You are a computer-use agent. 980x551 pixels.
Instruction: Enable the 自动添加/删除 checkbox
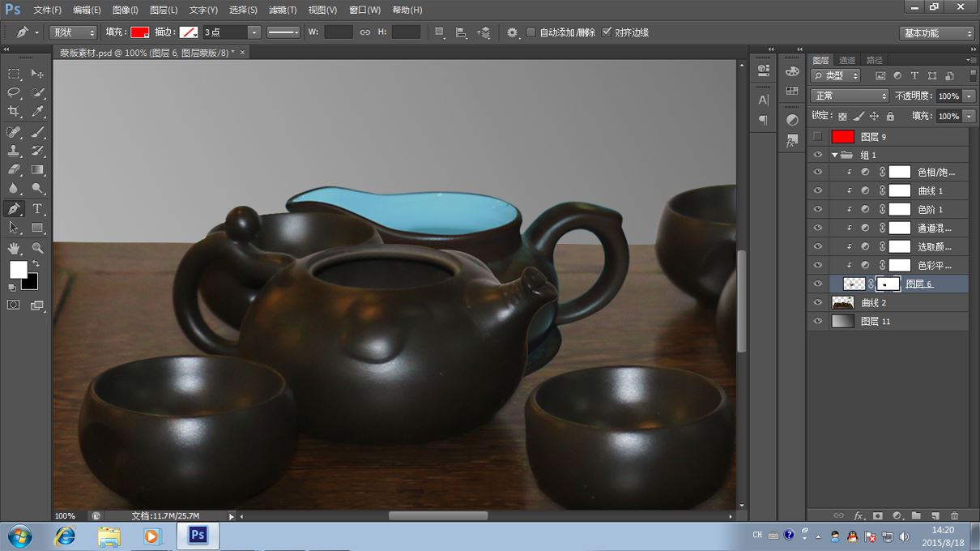pyautogui.click(x=531, y=32)
